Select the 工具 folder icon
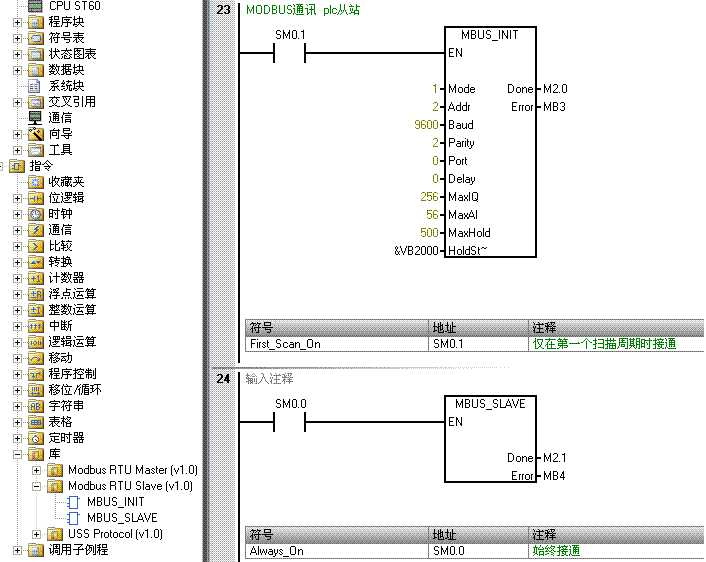The height and width of the screenshot is (562, 706). click(x=36, y=150)
